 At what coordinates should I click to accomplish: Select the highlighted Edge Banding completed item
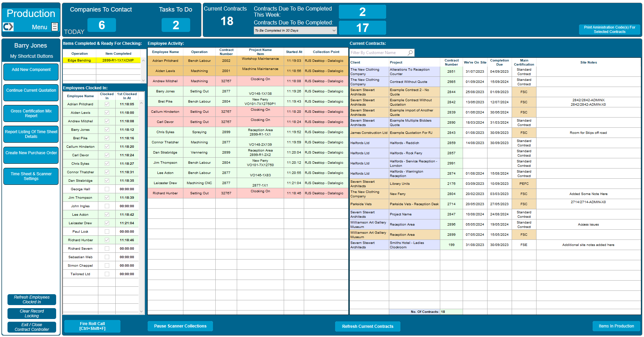point(101,60)
